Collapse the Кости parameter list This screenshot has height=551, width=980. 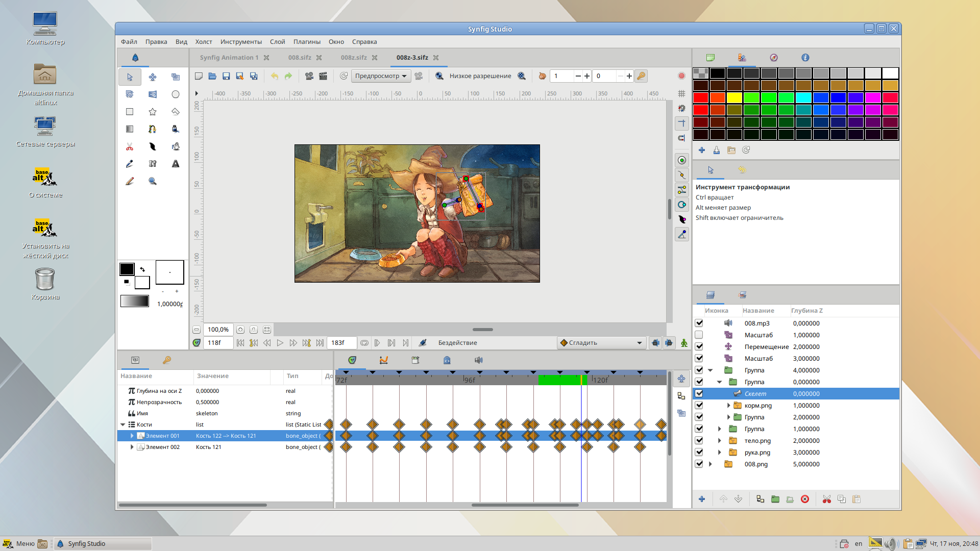click(x=123, y=424)
